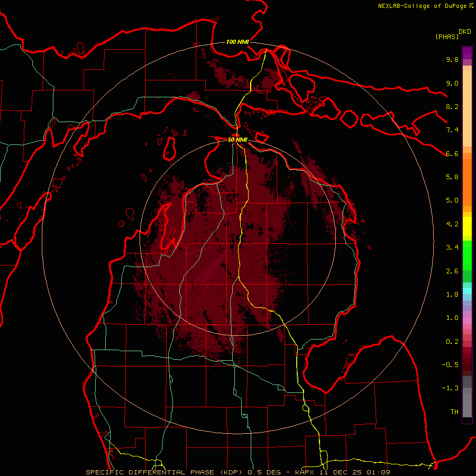Select the 6.6 scale value
476x476 pixels.
point(452,153)
